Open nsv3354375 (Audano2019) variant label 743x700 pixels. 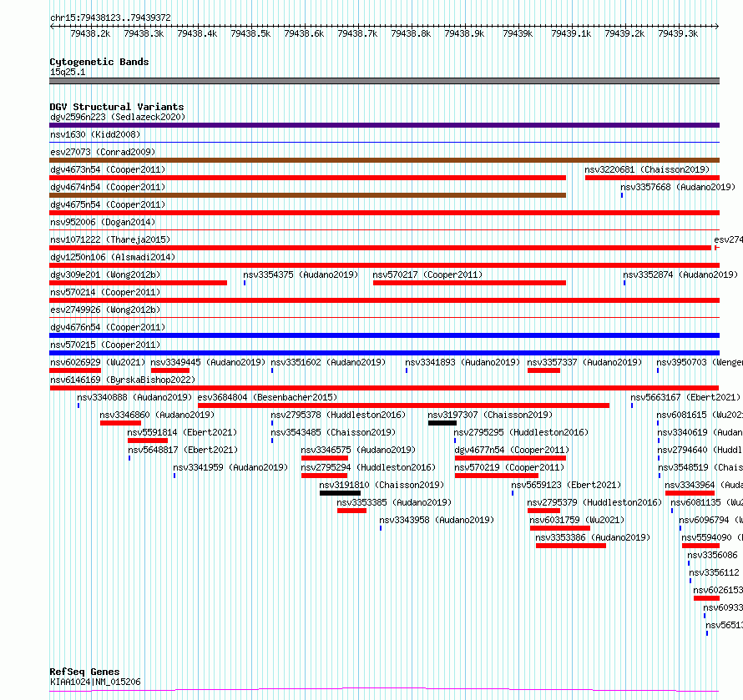click(x=301, y=274)
